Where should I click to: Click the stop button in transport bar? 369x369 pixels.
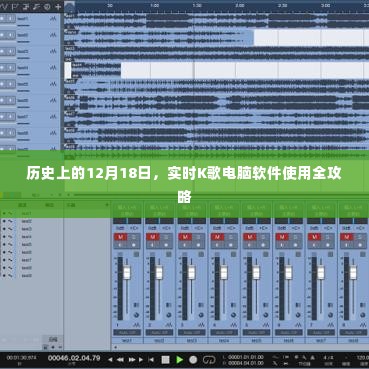pos(165,360)
